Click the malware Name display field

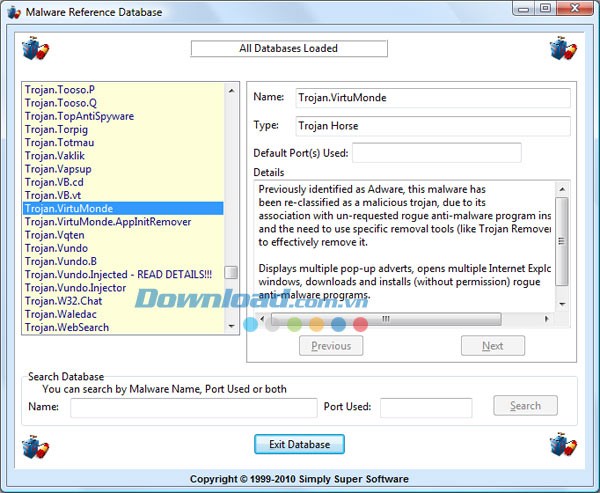[433, 98]
